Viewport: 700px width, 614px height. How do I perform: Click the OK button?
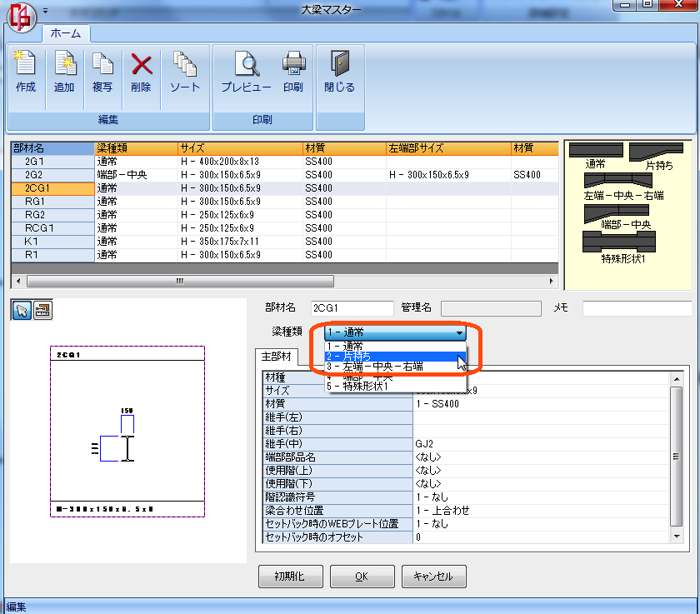pos(362,577)
